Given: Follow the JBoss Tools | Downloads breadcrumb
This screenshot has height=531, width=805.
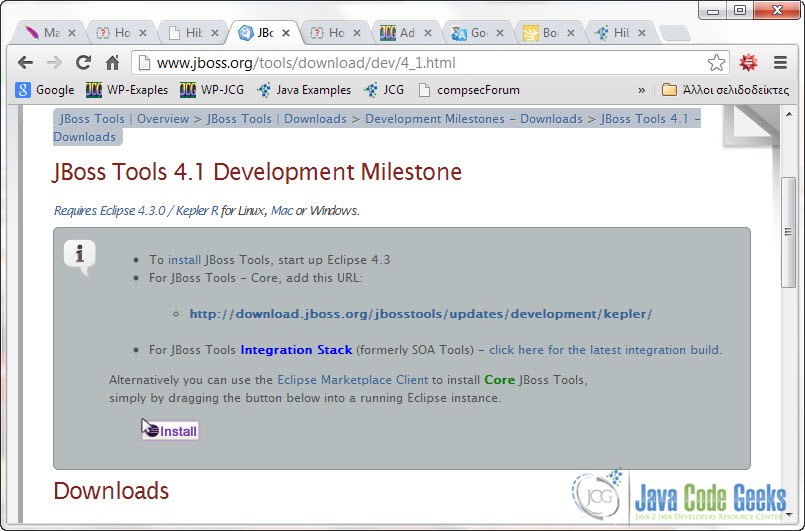Looking at the screenshot, I should [277, 119].
